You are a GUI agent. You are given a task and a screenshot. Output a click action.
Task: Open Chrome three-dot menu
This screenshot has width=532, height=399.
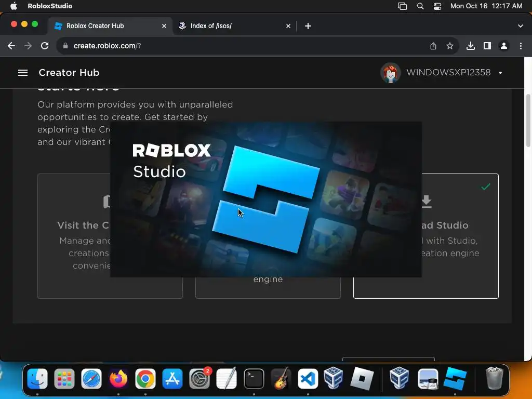pos(521,46)
